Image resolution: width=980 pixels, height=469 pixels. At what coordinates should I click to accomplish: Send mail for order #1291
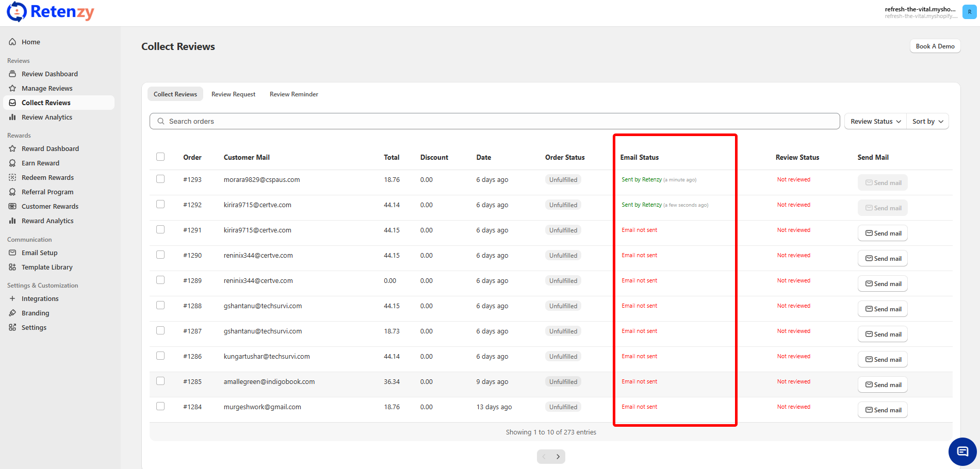(x=883, y=233)
